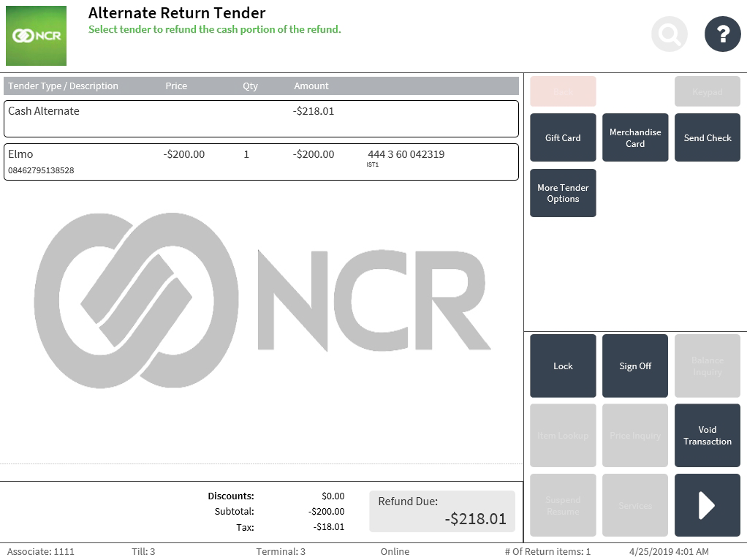
Task: Click reference number 444 3 60 042319
Action: [x=406, y=154]
